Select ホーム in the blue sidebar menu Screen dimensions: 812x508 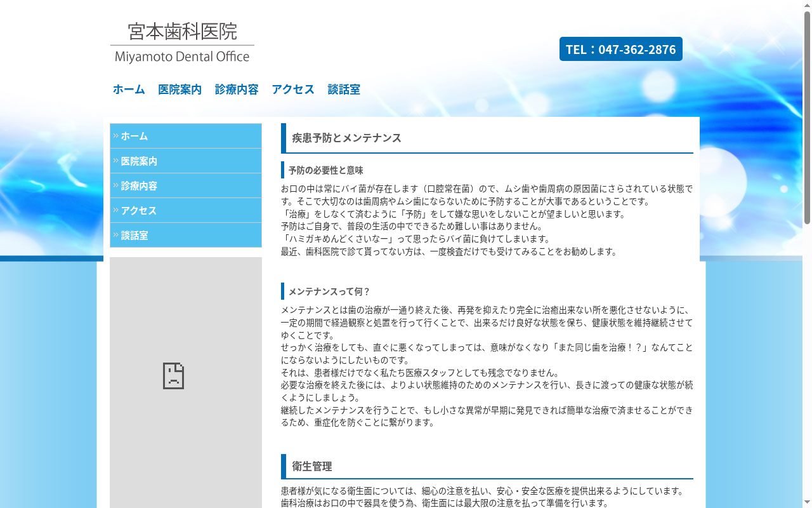186,136
